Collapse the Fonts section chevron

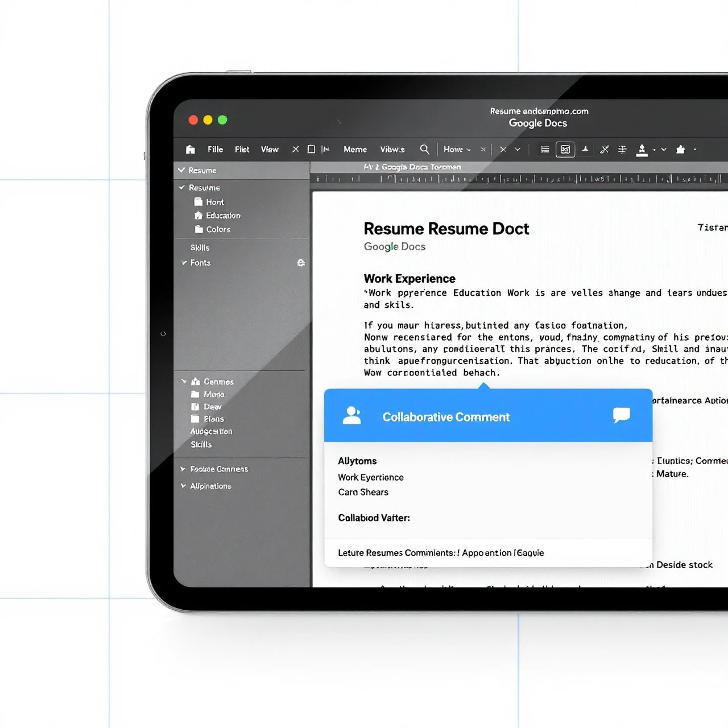coord(184,263)
